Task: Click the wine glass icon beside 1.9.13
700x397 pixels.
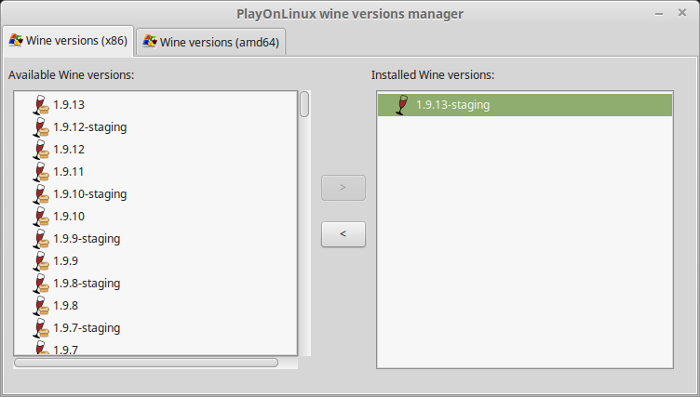Action: tap(41, 105)
